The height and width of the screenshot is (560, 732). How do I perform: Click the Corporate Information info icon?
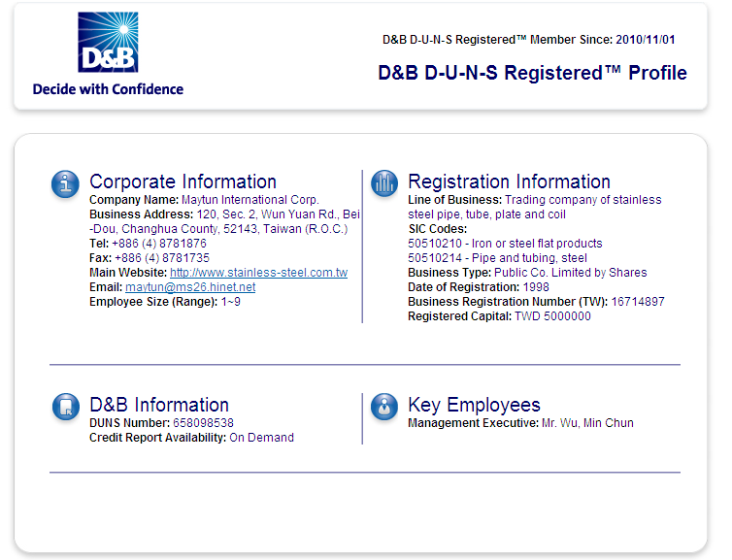point(65,183)
